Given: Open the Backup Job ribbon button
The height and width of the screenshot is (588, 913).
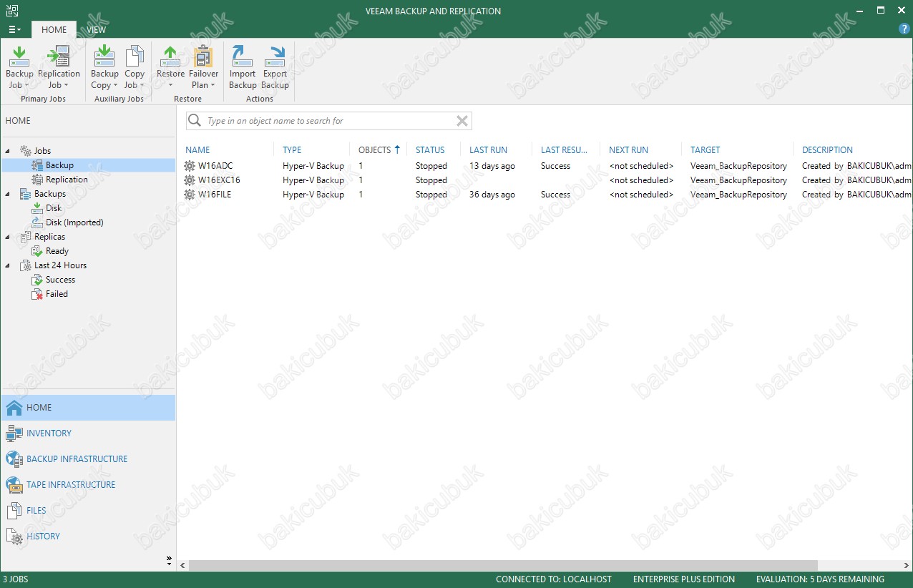Looking at the screenshot, I should [x=19, y=68].
